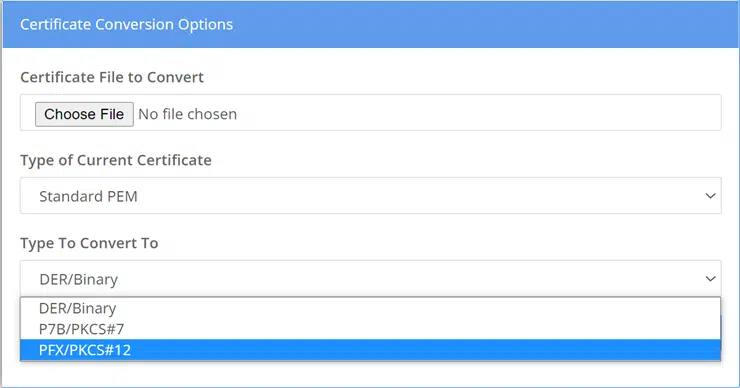Click the chevron arrow beside Standard PEM
Screen dimensions: 740x388
(x=710, y=195)
